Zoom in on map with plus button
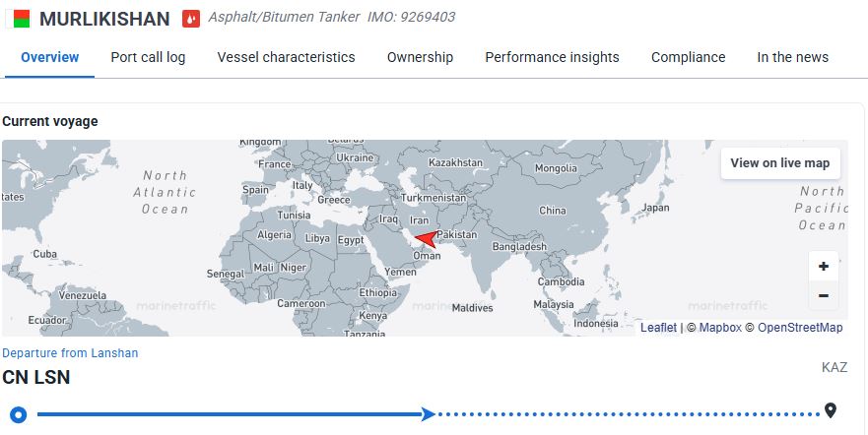 point(823,266)
